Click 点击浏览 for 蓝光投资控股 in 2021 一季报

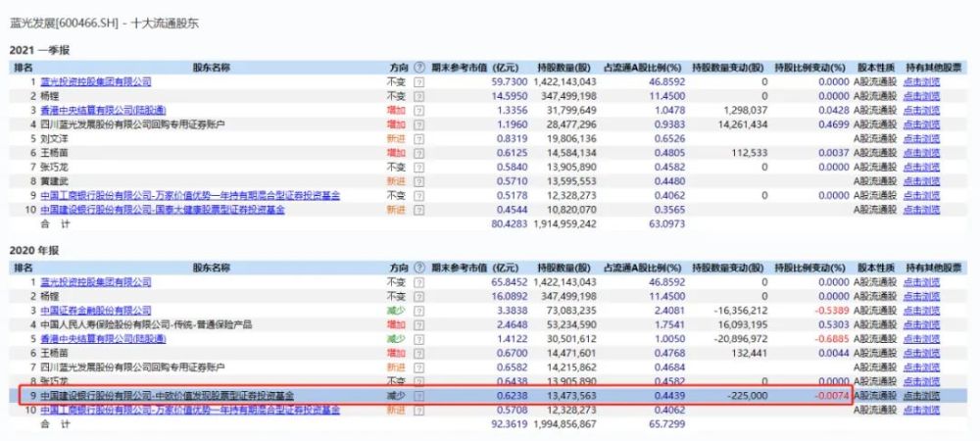click(x=921, y=81)
